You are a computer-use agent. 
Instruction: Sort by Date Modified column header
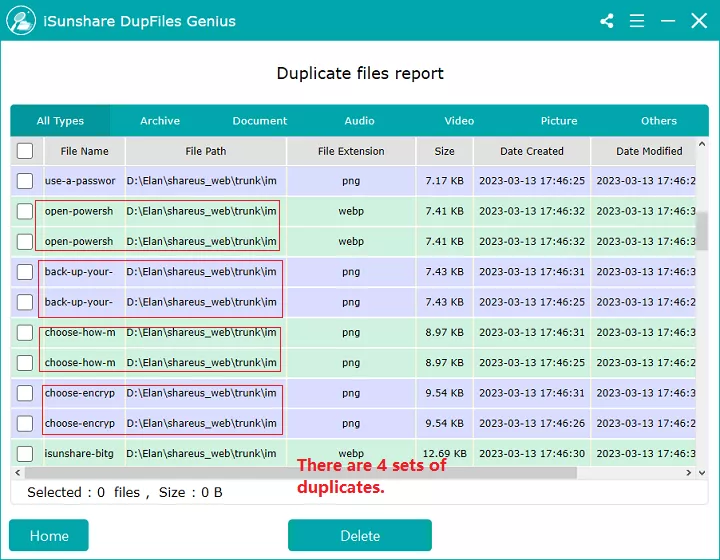click(x=644, y=151)
